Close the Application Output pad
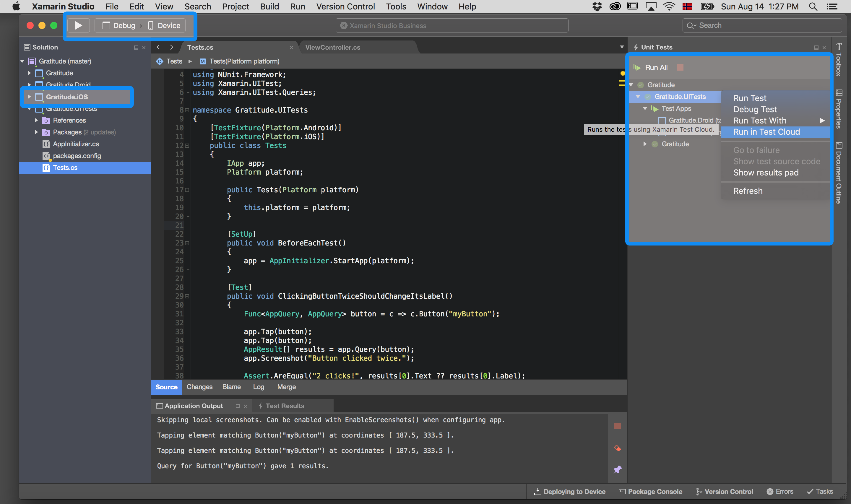The width and height of the screenshot is (851, 504). click(x=246, y=406)
